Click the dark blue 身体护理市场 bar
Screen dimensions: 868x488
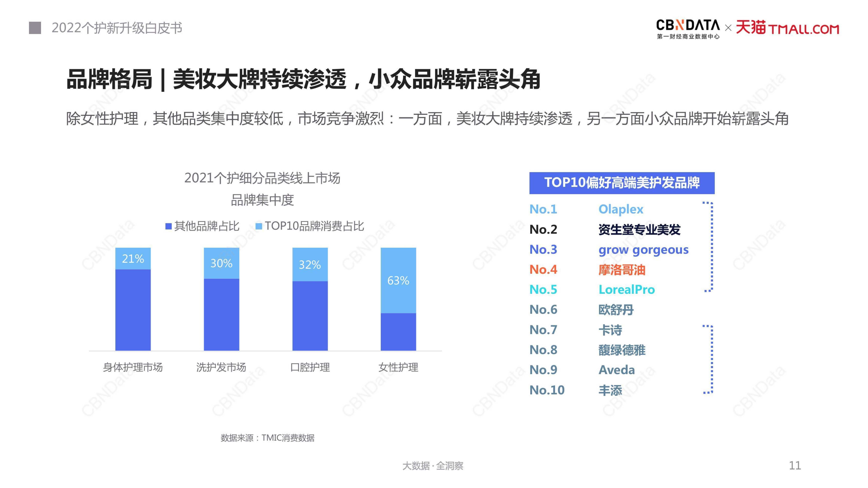tap(133, 310)
